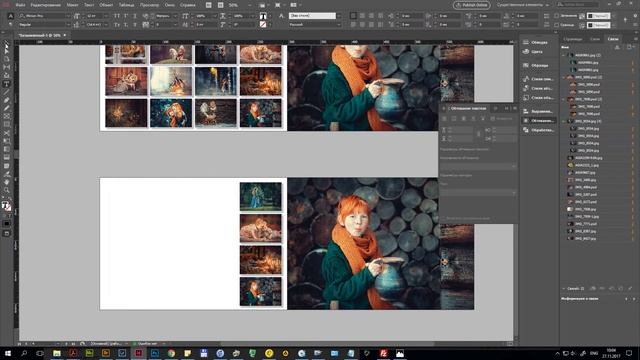Enable the Затенение checkbox
The width and height of the screenshot is (640, 360).
[x=556, y=16]
